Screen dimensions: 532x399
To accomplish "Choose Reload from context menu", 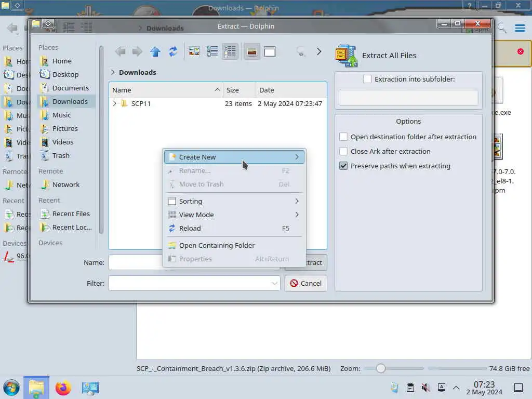I will (234, 229).
